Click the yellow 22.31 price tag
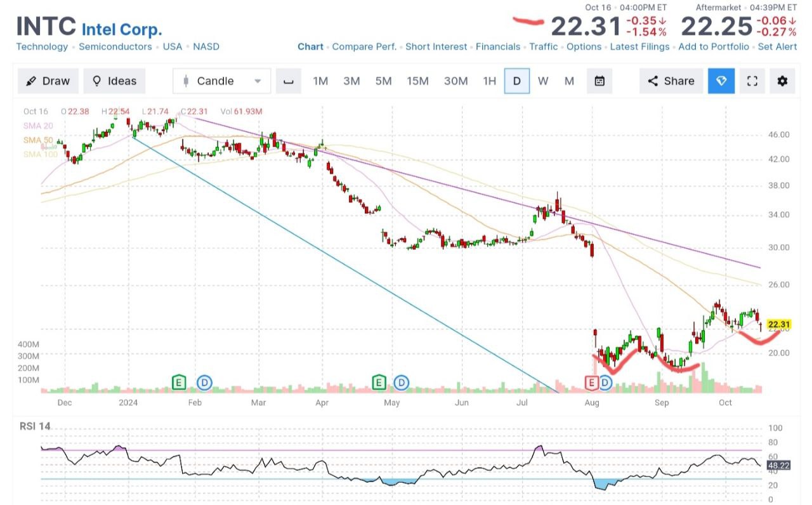This screenshot has width=812, height=505. (779, 324)
